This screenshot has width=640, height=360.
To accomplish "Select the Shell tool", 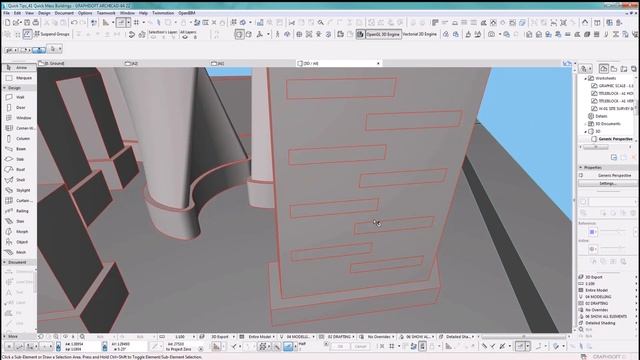I will point(18,180).
